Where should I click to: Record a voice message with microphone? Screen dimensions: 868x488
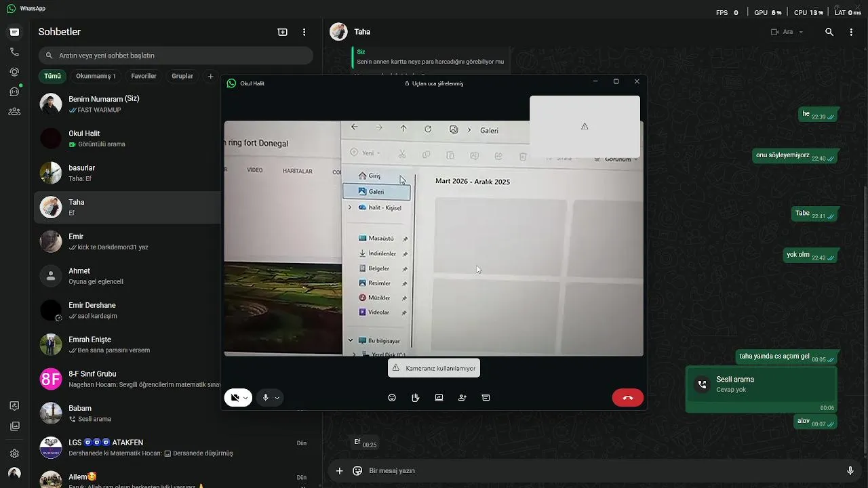850,470
